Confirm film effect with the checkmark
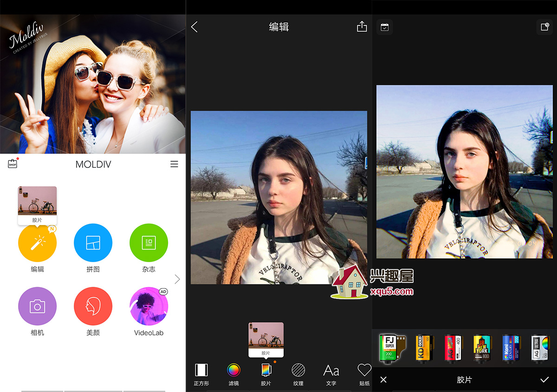The width and height of the screenshot is (557, 392). point(544,380)
